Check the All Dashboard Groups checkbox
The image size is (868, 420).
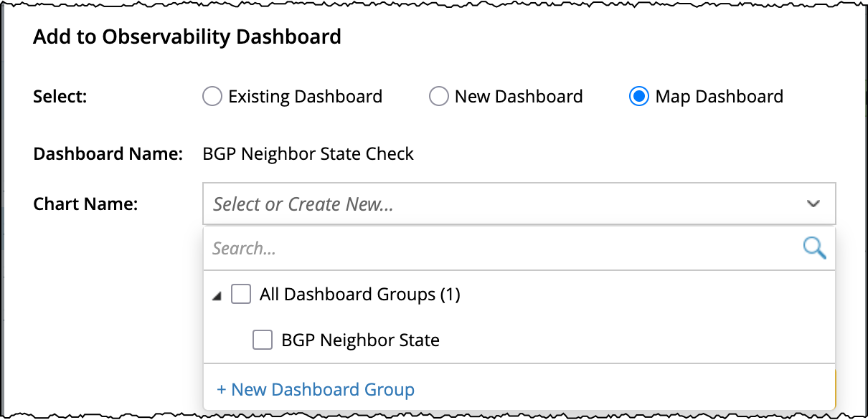coord(241,295)
